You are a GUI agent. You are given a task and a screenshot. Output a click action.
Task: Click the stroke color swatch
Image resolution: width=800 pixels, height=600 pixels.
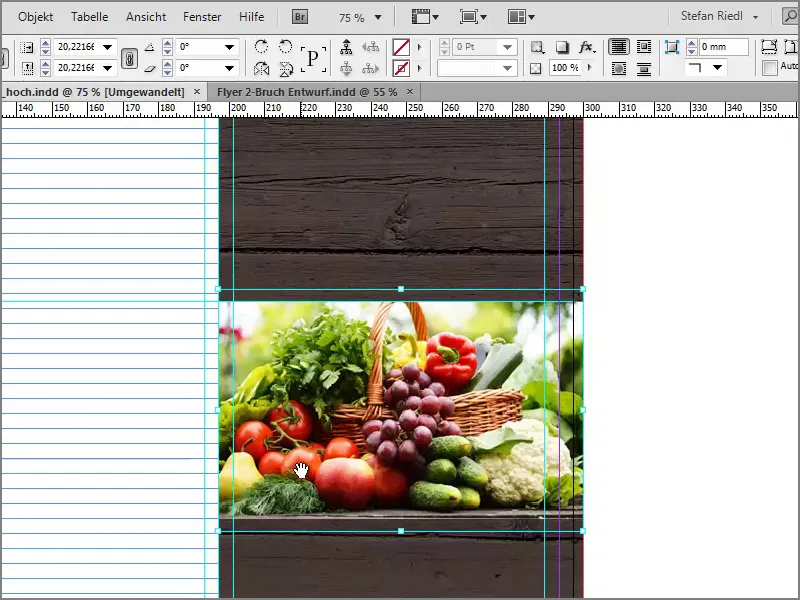(x=401, y=68)
